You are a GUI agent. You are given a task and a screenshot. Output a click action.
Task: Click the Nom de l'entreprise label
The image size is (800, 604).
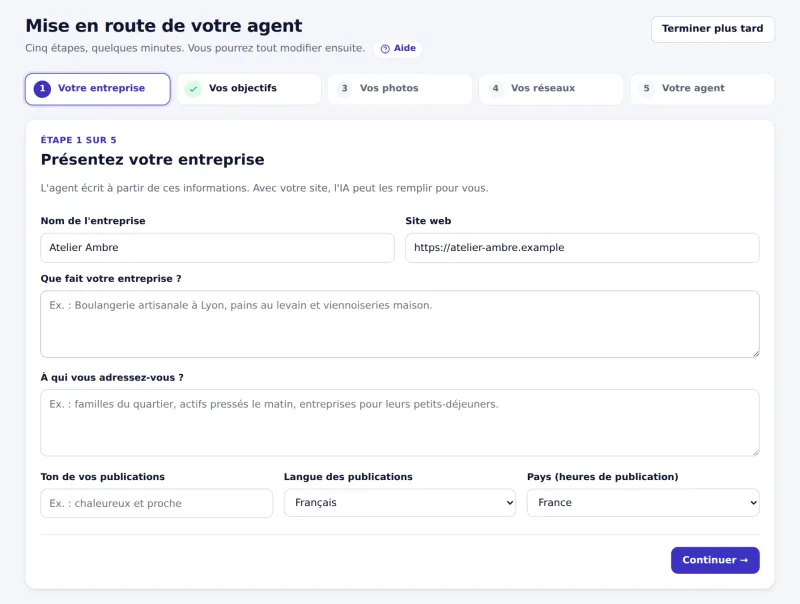point(93,221)
